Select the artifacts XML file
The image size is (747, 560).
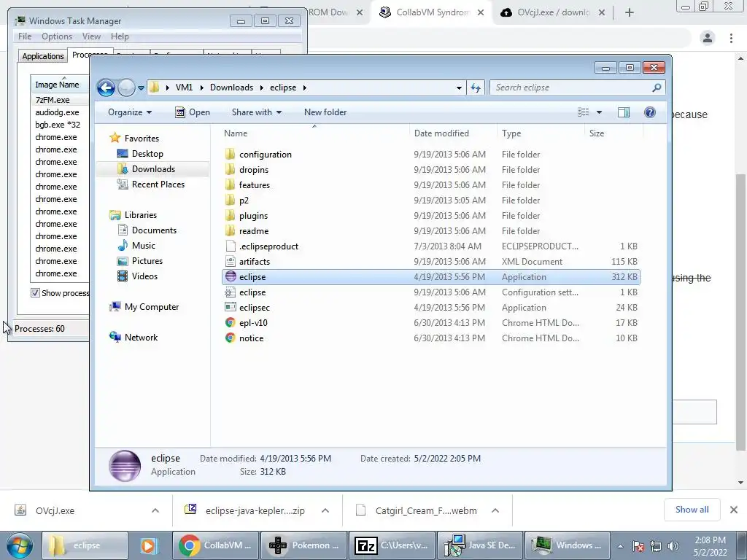254,262
